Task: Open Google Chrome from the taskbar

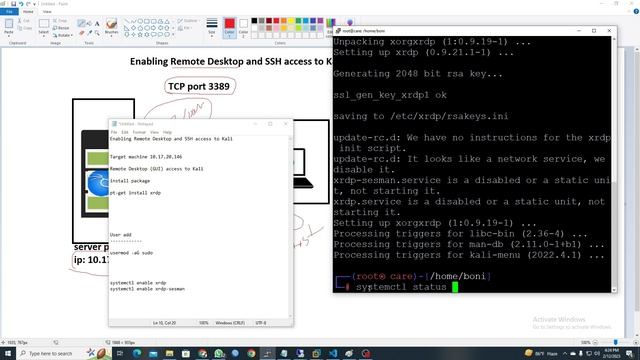Action: (251, 353)
